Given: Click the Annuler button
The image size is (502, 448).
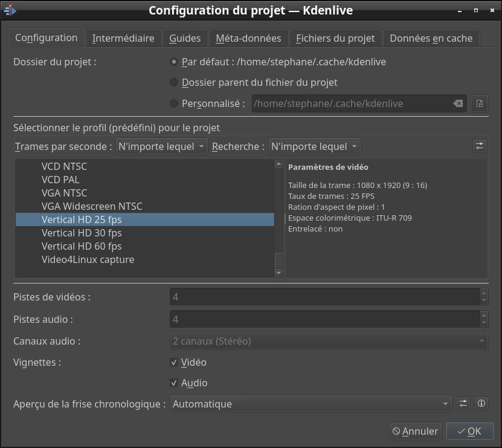Looking at the screenshot, I should [x=415, y=431].
